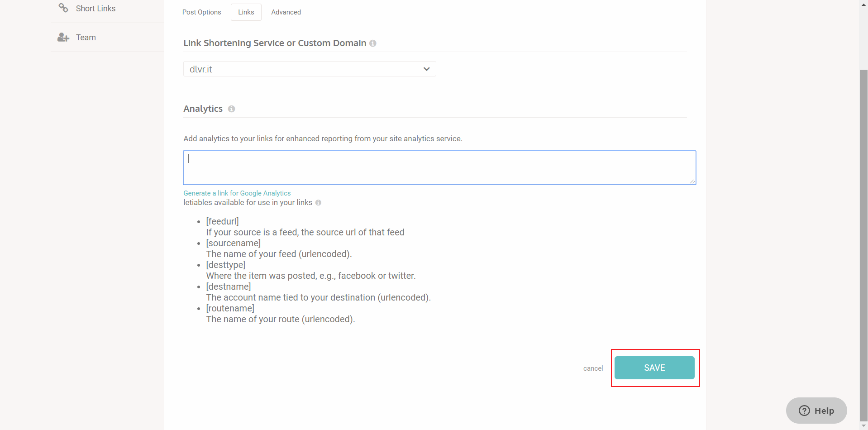This screenshot has height=430, width=868.
Task: Open the Help widget button
Action: click(816, 411)
